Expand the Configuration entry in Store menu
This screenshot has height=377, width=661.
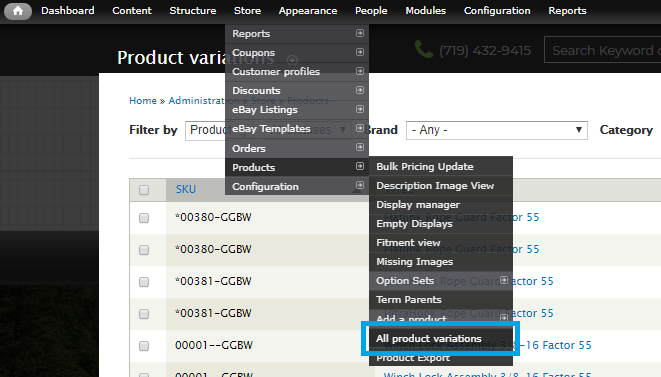297,186
